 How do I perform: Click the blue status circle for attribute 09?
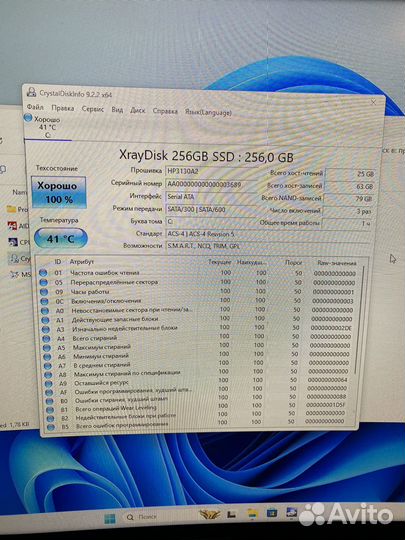44,292
